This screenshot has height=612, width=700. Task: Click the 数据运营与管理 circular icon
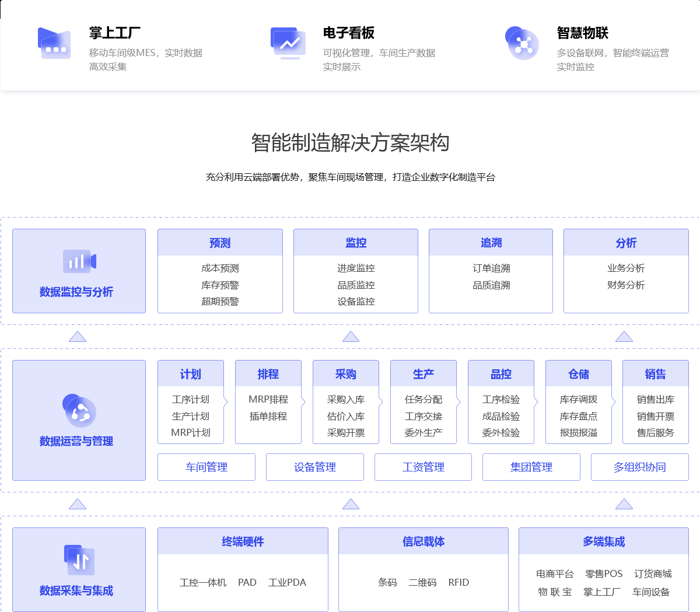point(79,411)
